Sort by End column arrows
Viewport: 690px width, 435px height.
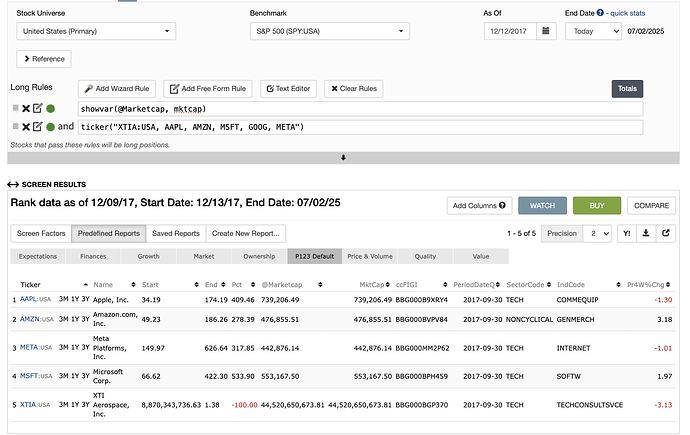coord(223,285)
